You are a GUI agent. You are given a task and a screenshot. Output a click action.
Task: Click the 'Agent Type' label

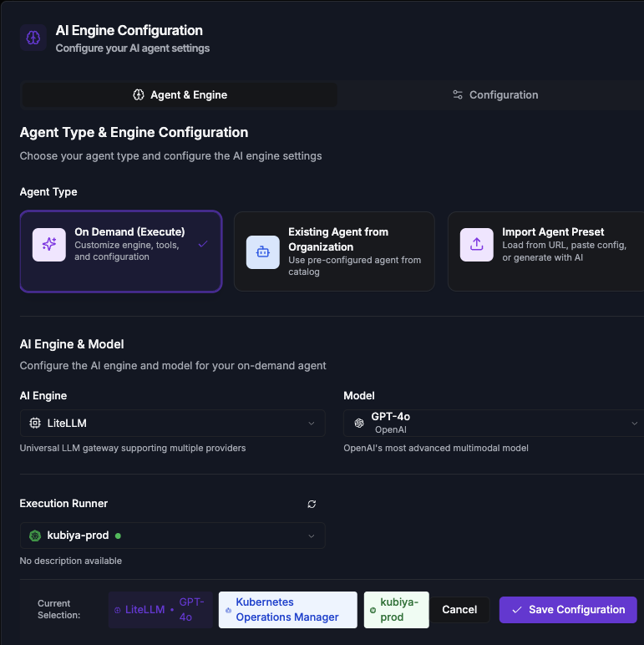click(48, 192)
